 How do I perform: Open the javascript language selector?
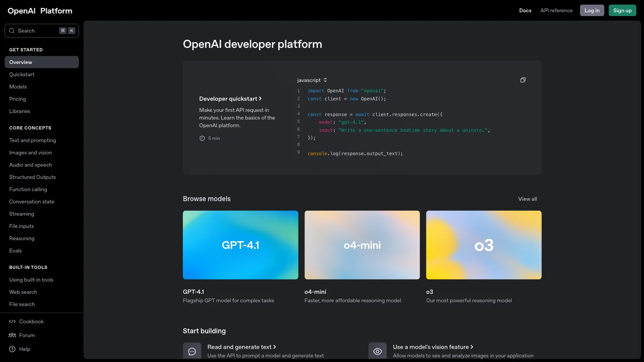click(312, 80)
